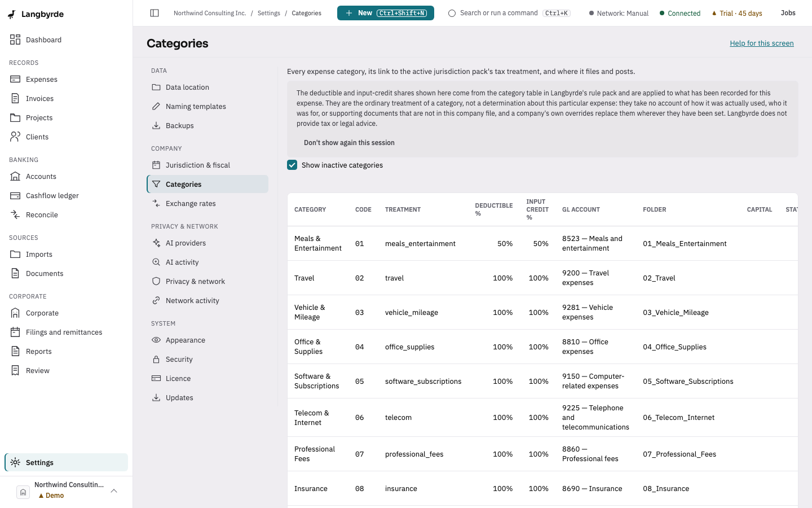Screen dimensions: 812x508
Task: Toggle the sidebar panel icon
Action: (x=155, y=13)
